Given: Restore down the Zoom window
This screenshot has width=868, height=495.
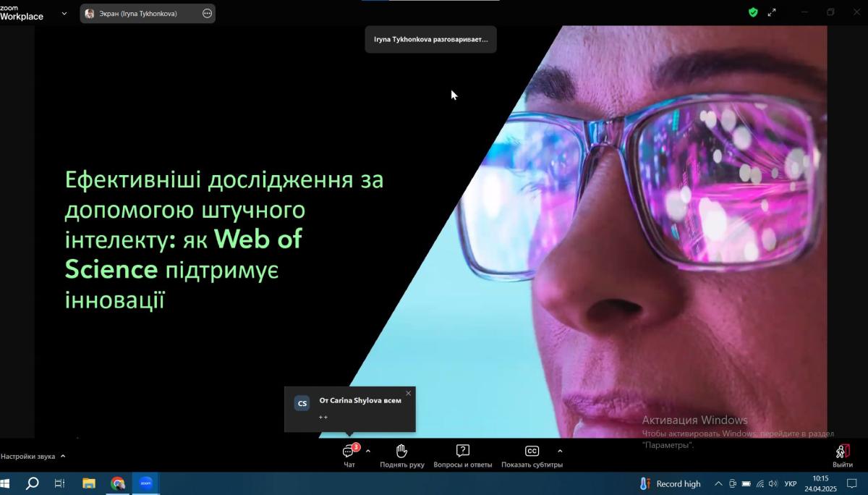Looking at the screenshot, I should 830,12.
